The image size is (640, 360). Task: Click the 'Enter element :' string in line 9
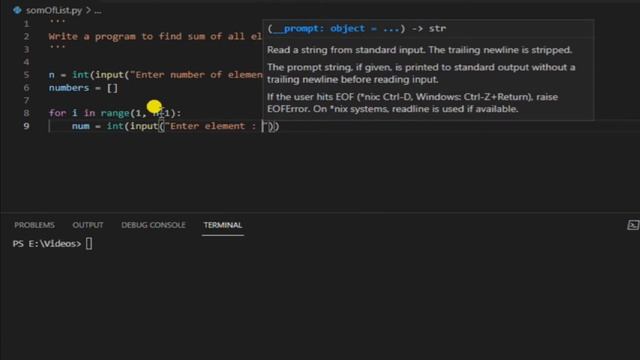click(215, 126)
